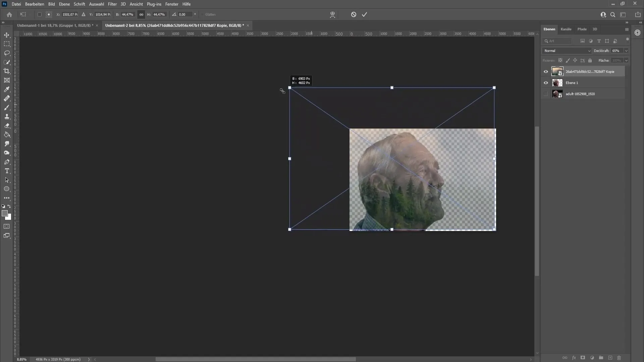
Task: Select the Crop tool
Action: (7, 71)
